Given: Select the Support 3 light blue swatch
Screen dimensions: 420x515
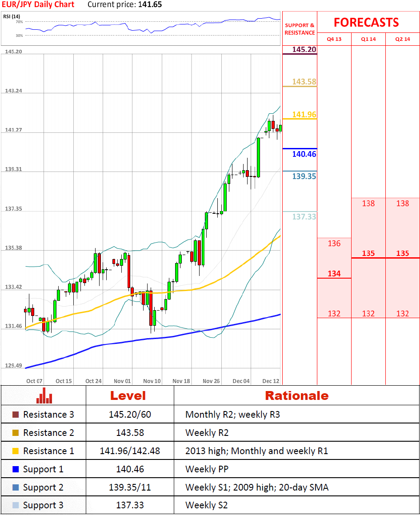Looking at the screenshot, I should (x=16, y=505).
